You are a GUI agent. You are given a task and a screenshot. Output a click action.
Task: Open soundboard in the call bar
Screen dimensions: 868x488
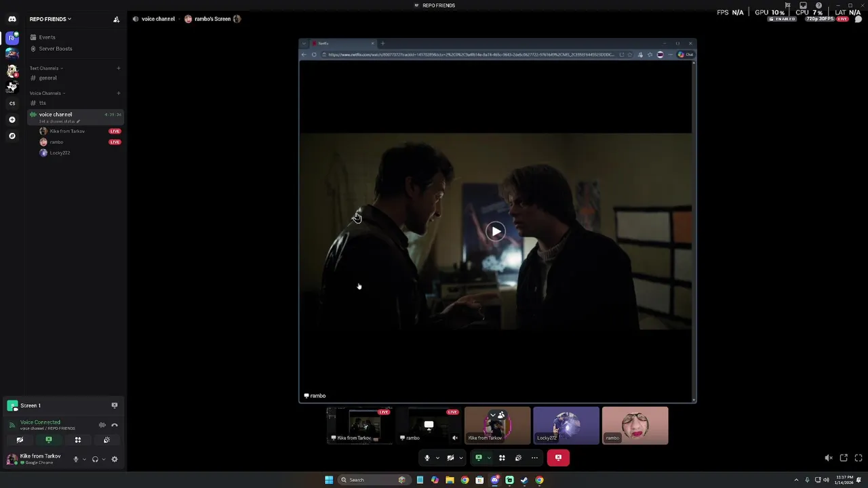pyautogui.click(x=518, y=457)
